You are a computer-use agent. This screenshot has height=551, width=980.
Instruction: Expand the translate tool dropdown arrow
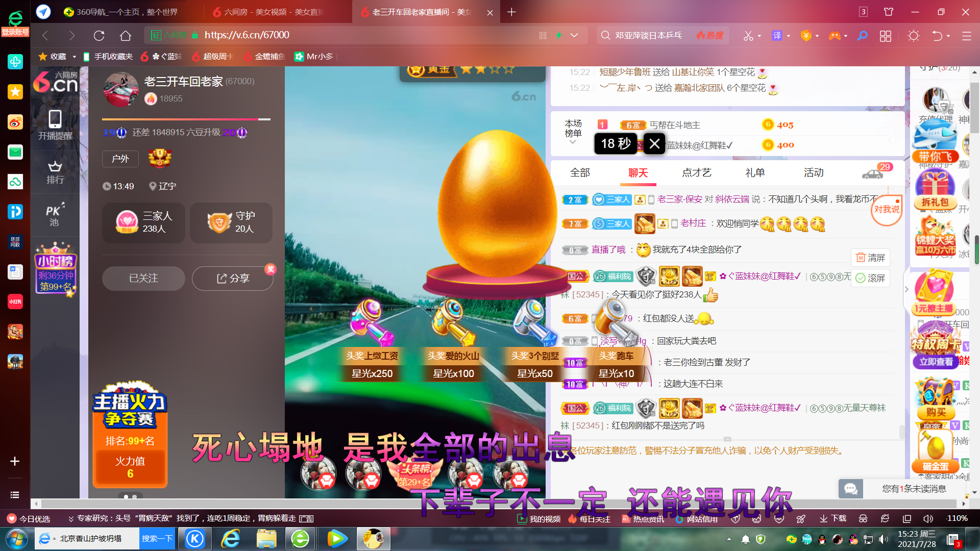point(789,36)
